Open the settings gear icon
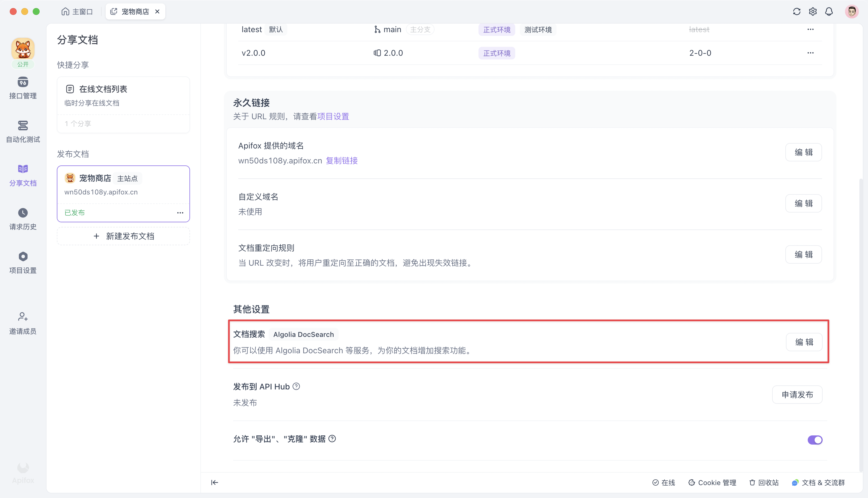The image size is (868, 498). [813, 11]
